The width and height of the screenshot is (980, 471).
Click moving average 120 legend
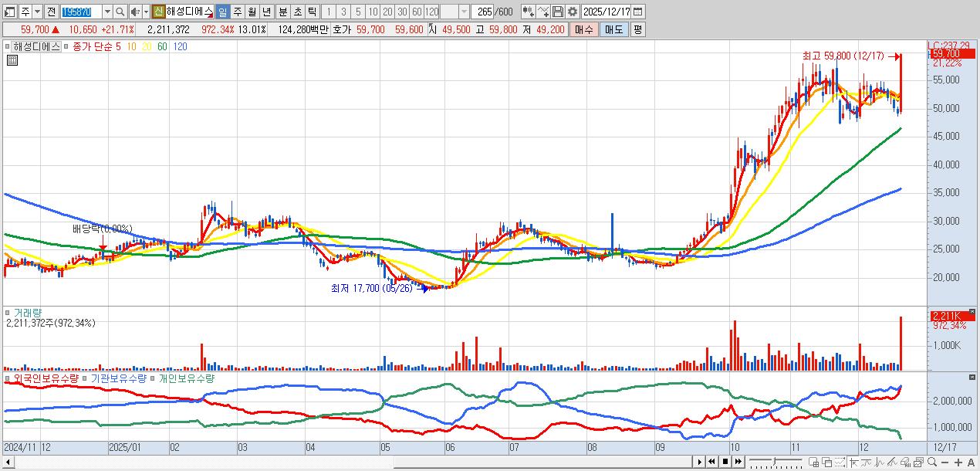(180, 46)
